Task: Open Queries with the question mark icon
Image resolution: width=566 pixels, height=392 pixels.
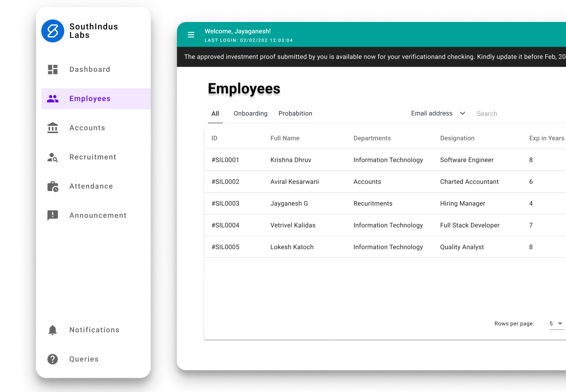Action: 53,359
